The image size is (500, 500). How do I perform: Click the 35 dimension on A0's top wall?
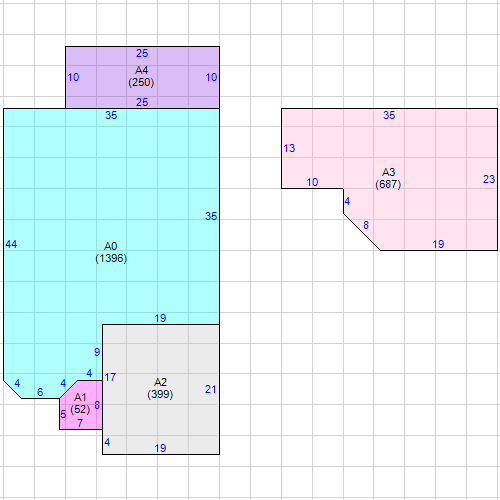click(x=111, y=115)
